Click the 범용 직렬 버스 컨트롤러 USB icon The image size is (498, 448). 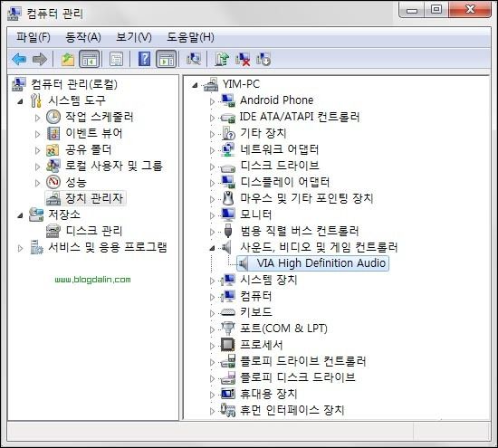coord(228,231)
